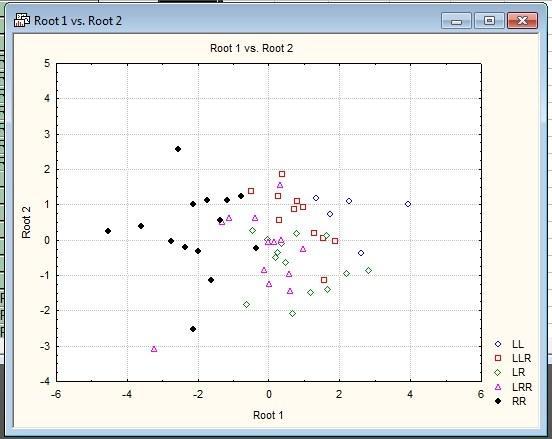Select the leftmost RR point near x=-4.5

(108, 231)
